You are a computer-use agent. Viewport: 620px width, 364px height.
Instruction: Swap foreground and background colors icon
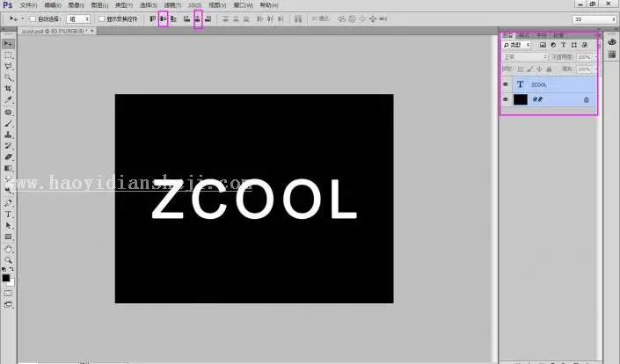pyautogui.click(x=11, y=269)
